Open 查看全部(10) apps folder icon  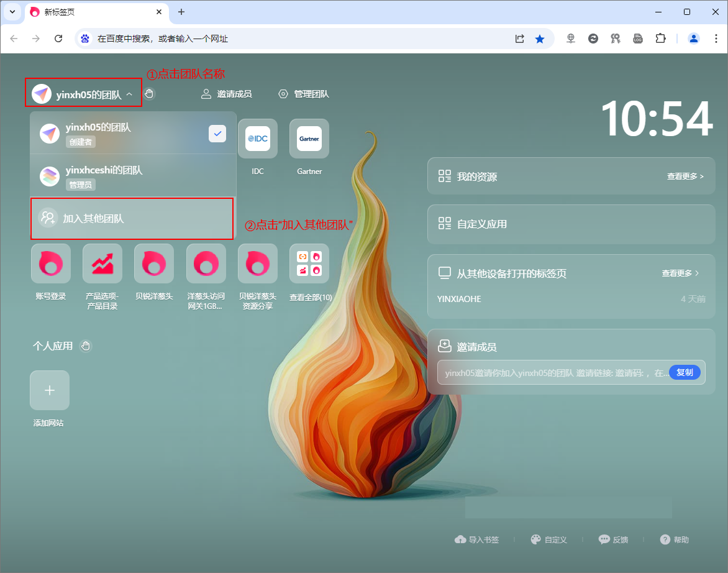click(x=309, y=264)
